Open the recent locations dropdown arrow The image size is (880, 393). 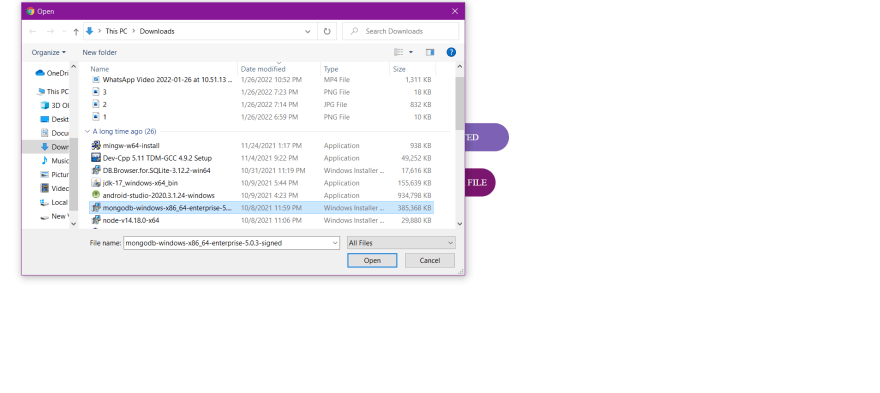[x=64, y=31]
